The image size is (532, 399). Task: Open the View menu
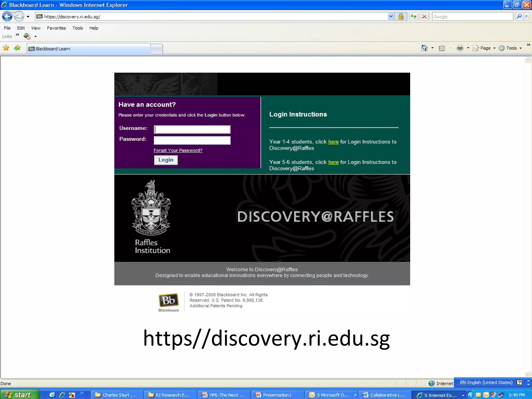pyautogui.click(x=36, y=28)
